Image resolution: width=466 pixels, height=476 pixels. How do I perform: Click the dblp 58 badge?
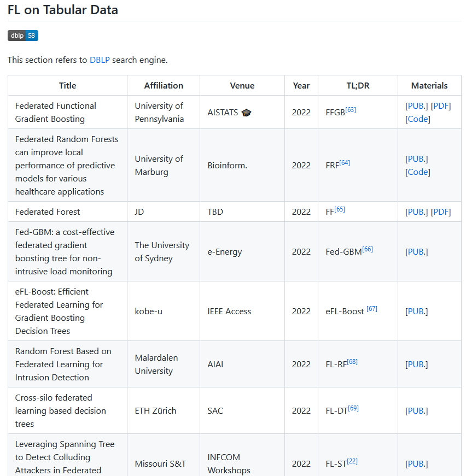pos(23,36)
